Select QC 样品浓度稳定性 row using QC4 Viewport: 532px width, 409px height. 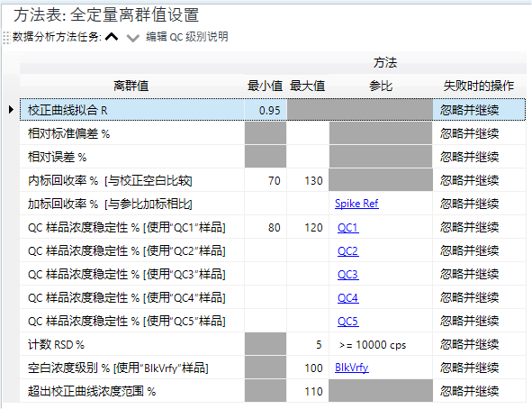tap(127, 297)
